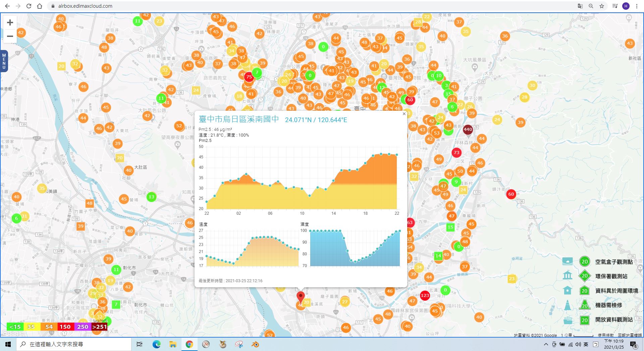This screenshot has width=644, height=351.
Task: Click the 開放資料觀測站 folder legend icon
Action: tap(568, 320)
